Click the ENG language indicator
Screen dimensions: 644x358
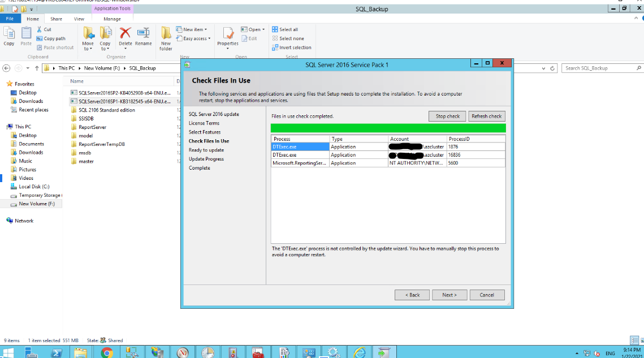click(x=610, y=353)
